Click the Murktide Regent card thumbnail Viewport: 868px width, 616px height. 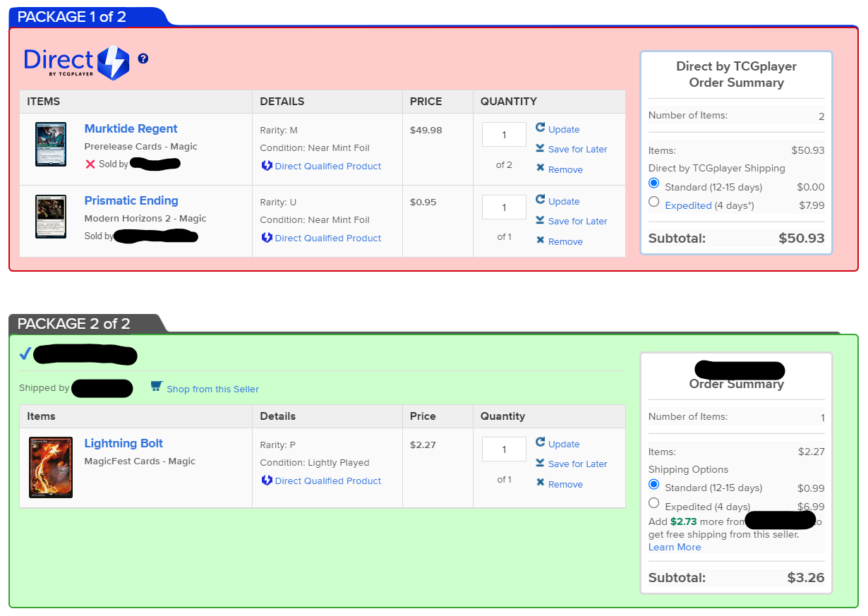pos(51,145)
